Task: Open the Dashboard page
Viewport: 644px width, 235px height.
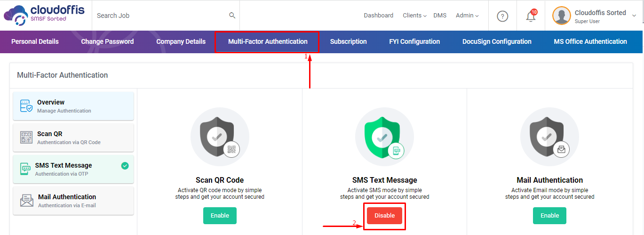Action: pos(378,16)
